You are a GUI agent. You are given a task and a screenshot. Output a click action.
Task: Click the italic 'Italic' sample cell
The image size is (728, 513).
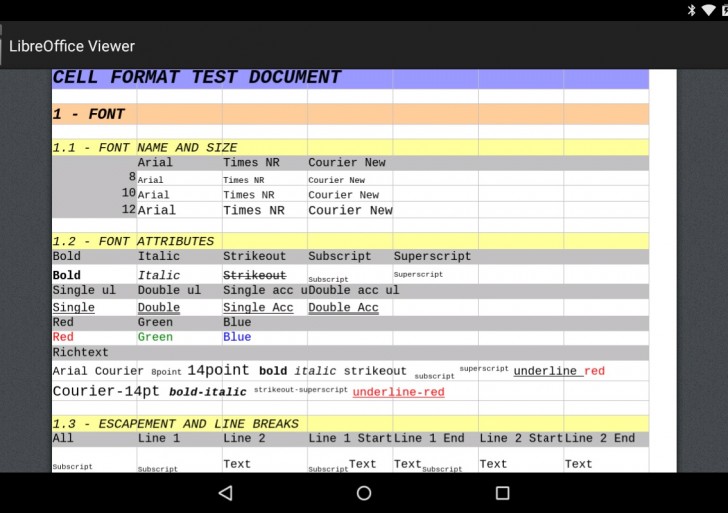159,275
